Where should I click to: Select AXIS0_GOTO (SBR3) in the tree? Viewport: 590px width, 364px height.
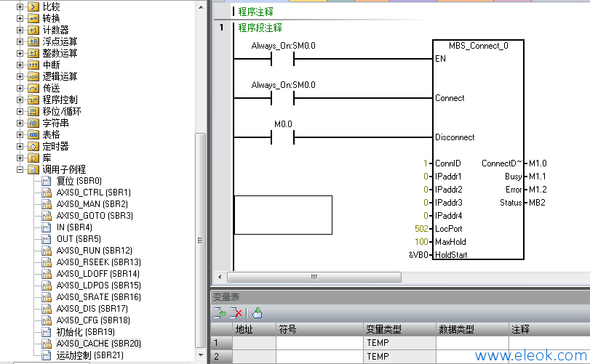pos(95,216)
